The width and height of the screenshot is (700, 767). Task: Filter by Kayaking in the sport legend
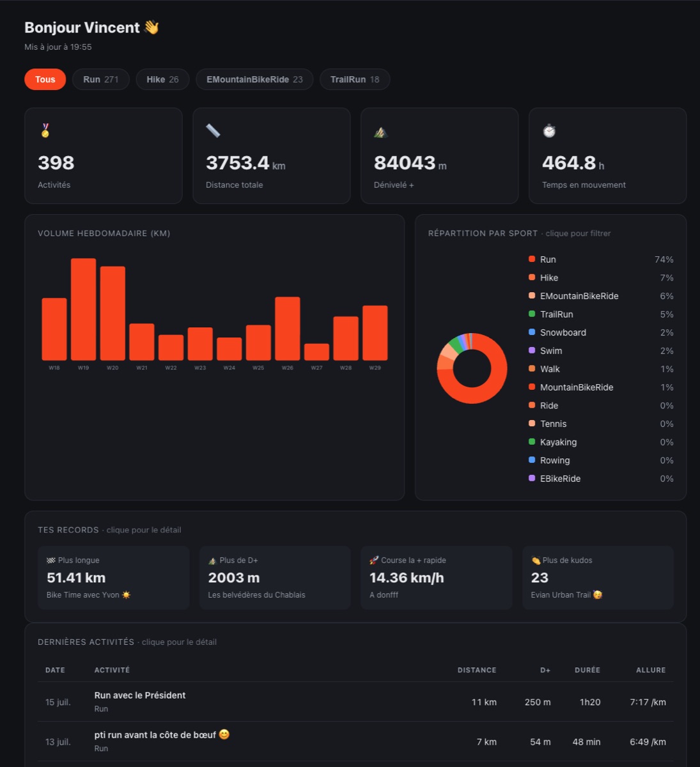point(601,442)
